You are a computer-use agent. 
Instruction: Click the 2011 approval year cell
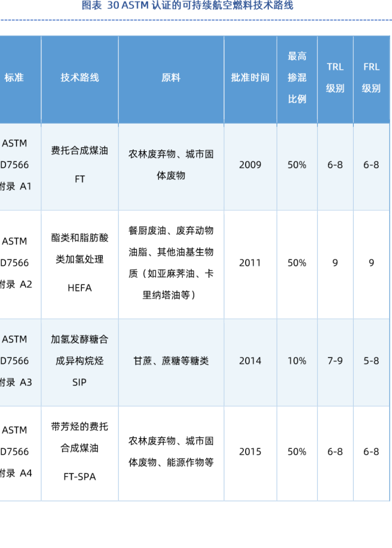[250, 263]
